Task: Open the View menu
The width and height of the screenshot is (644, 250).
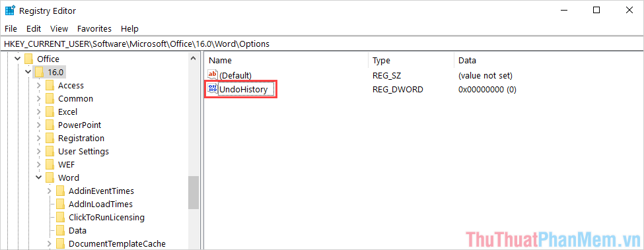Action: 59,28
